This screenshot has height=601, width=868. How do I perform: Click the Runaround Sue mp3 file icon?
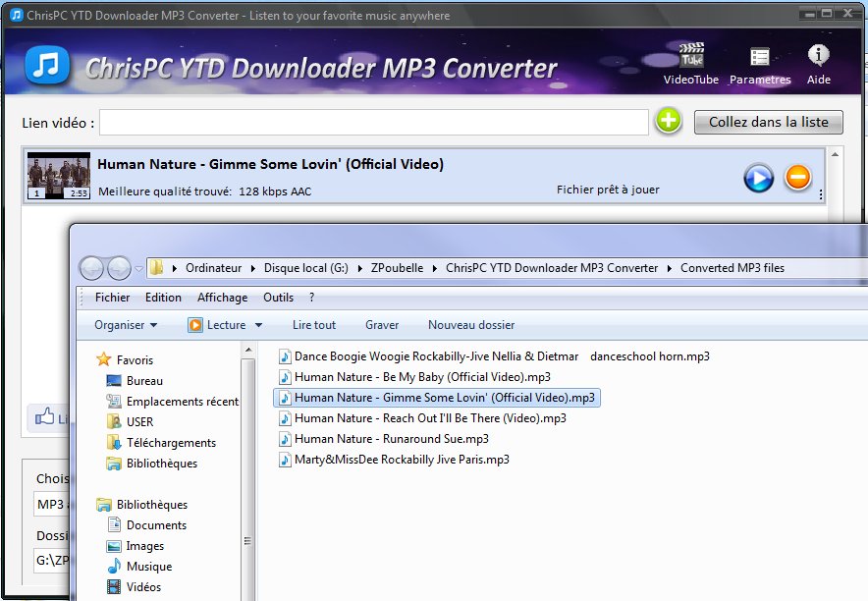[x=285, y=439]
